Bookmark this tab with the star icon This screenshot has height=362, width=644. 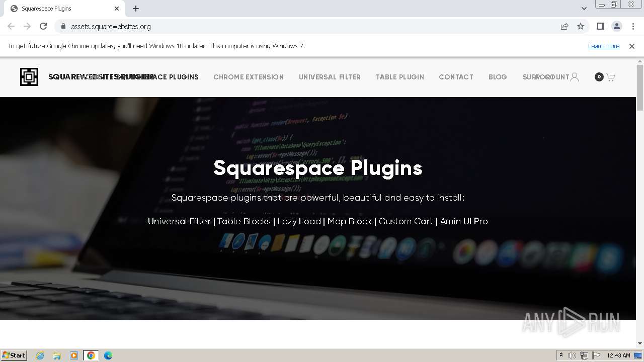pyautogui.click(x=581, y=26)
